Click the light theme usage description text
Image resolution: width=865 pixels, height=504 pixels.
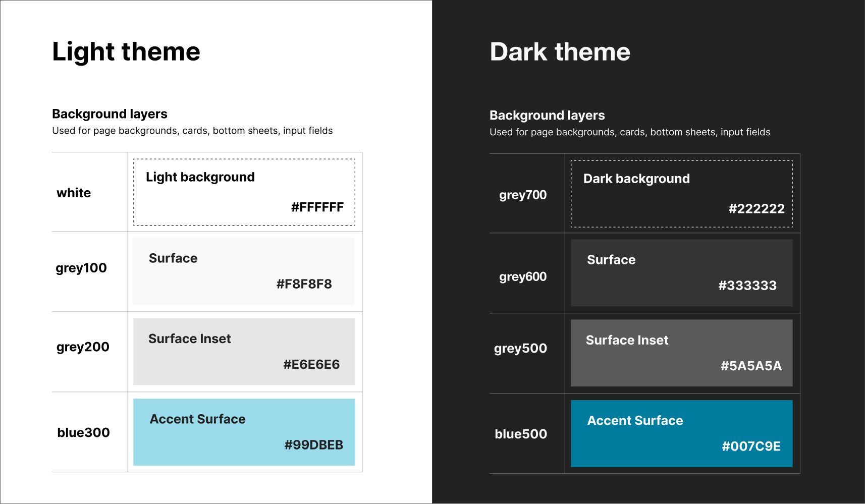tap(192, 131)
